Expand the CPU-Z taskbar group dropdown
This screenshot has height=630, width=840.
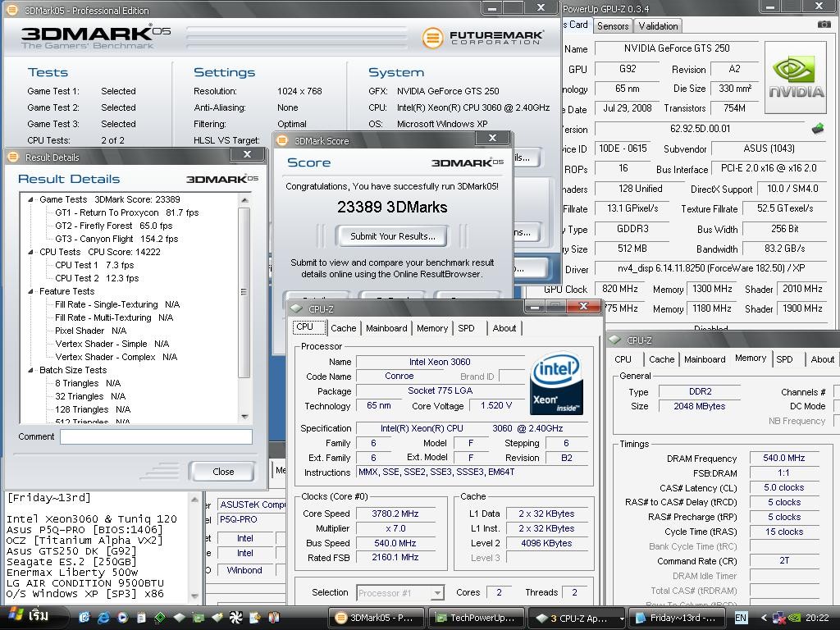coord(621,618)
